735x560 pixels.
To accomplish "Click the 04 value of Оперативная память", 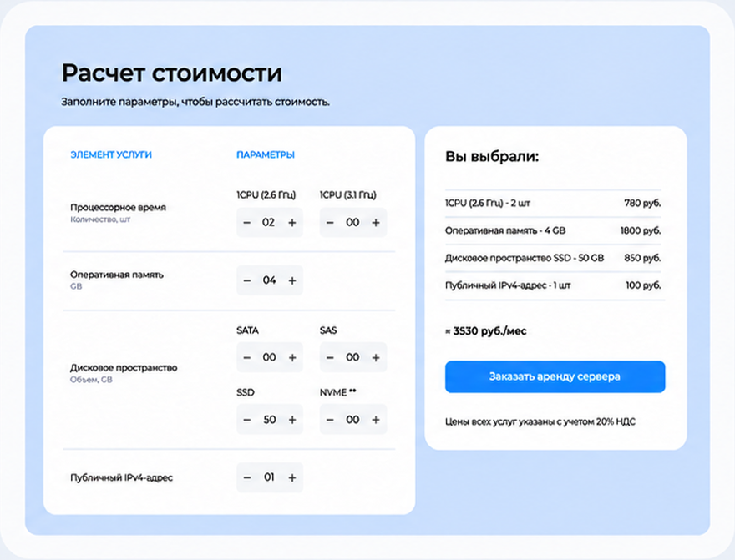I will pyautogui.click(x=269, y=280).
